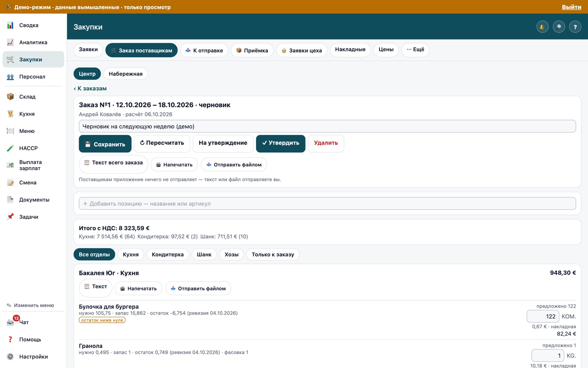This screenshot has width=588, height=368.
Task: Click Выйти link in demo banner
Action: click(x=571, y=7)
